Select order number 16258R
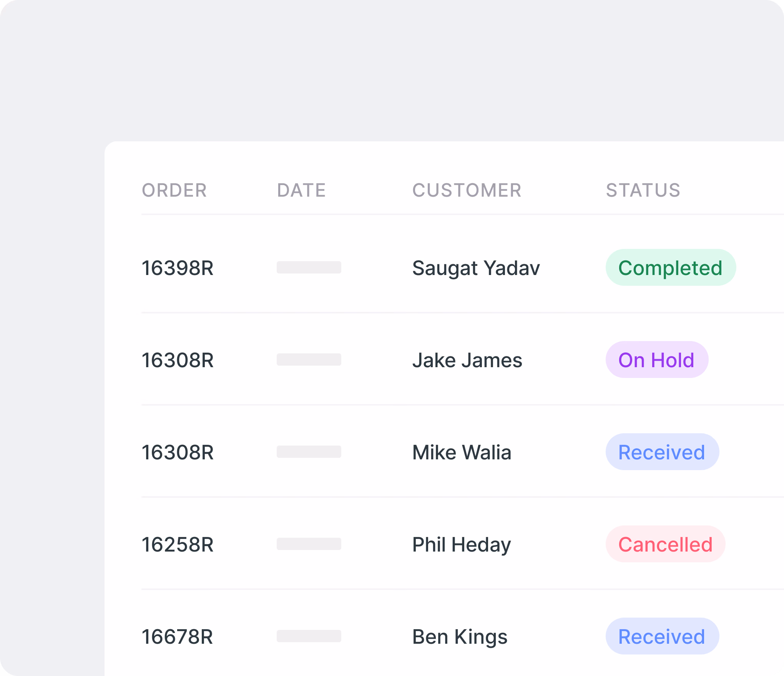Image resolution: width=784 pixels, height=676 pixels. coord(178,544)
